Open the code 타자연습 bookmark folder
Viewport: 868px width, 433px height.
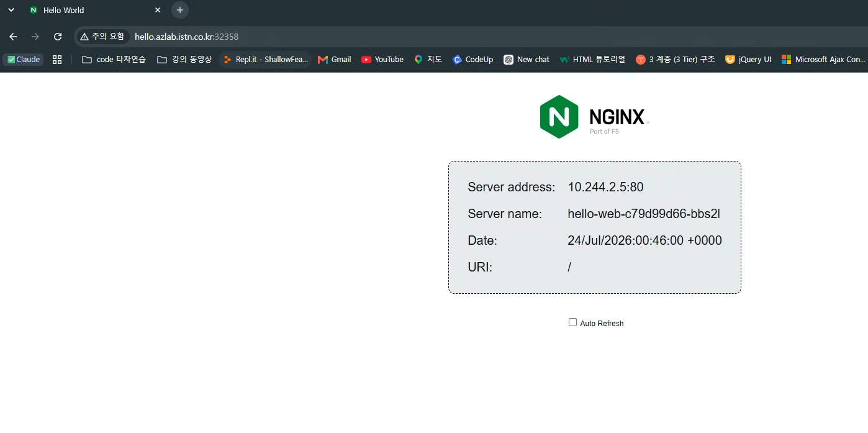coord(114,60)
